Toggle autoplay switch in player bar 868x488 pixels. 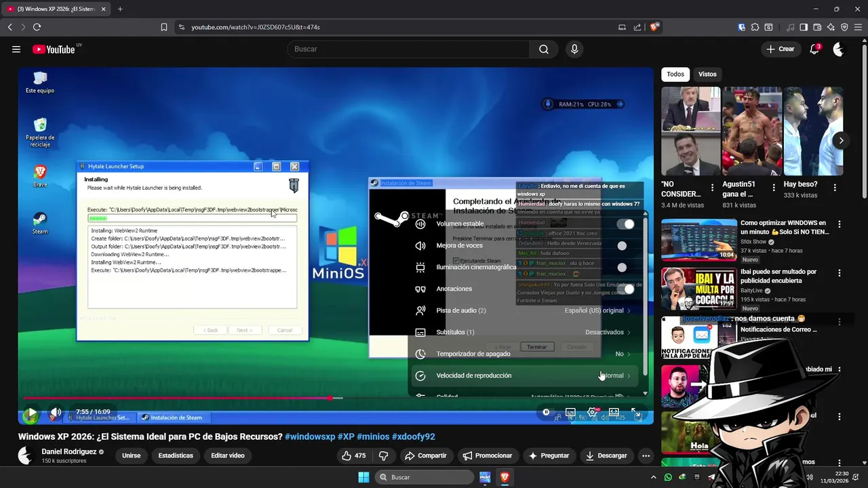(x=548, y=412)
